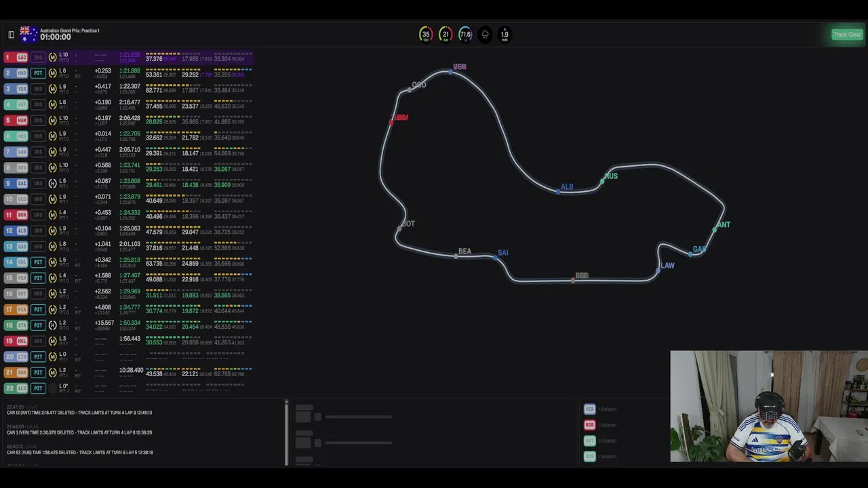868x488 pixels.
Task: Open the CAR 3 (VER) deleted lap message
Action: [x=79, y=432]
